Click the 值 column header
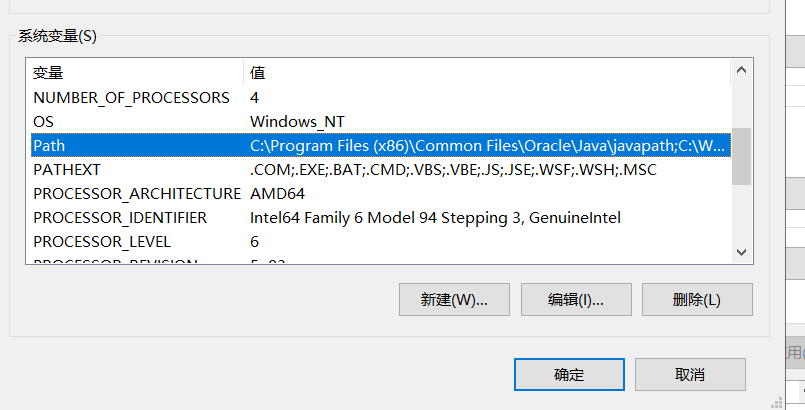Screen dimensions: 805x410 point(487,73)
